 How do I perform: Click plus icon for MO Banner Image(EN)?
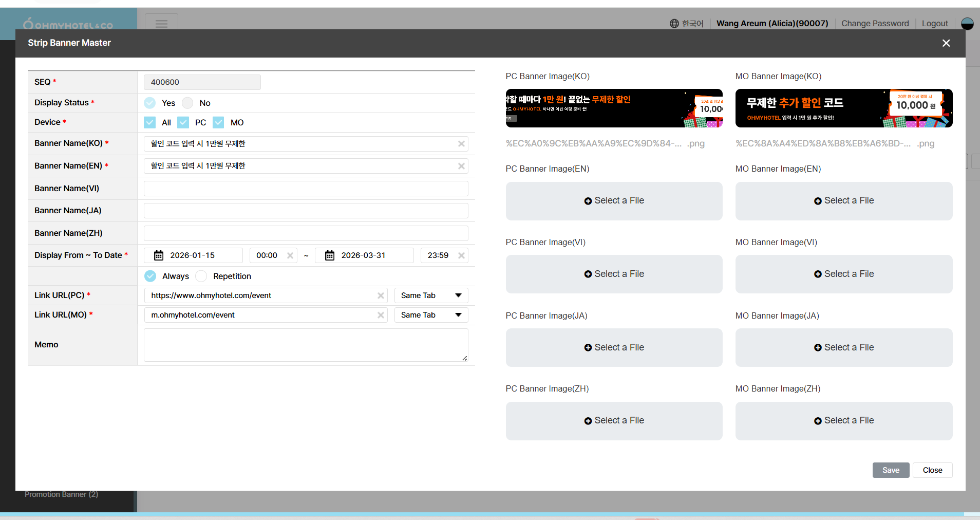(818, 201)
